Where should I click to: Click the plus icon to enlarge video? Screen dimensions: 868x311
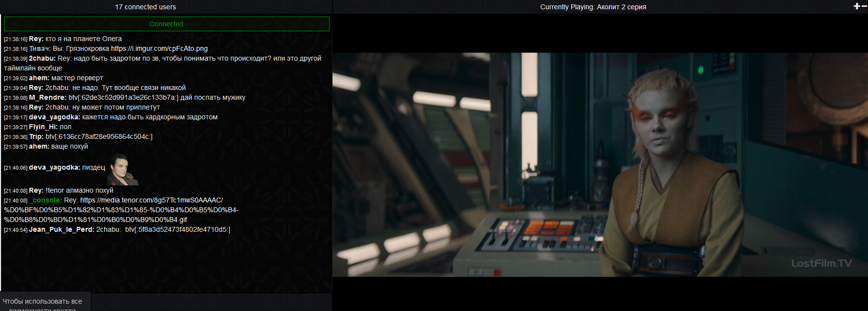pos(856,6)
